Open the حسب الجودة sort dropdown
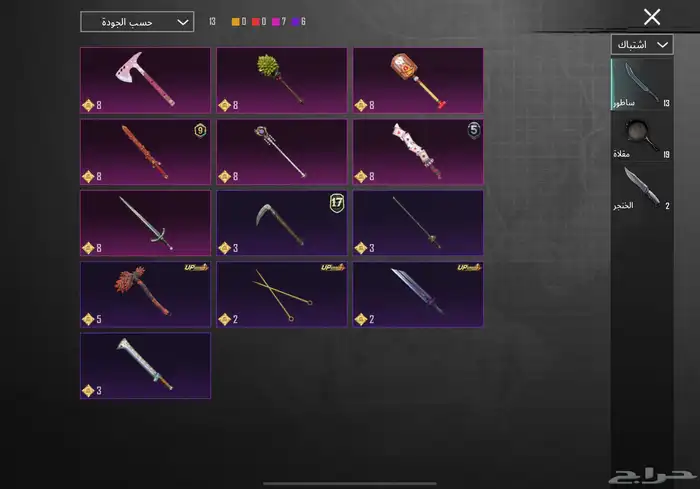 (137, 22)
